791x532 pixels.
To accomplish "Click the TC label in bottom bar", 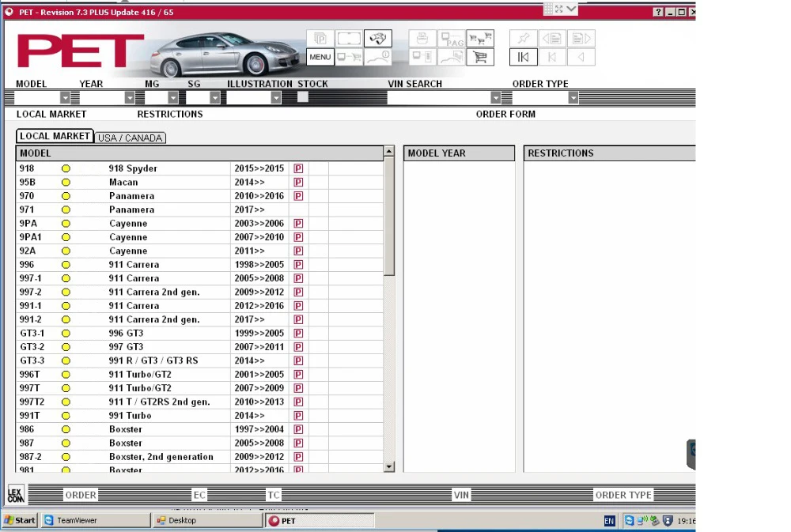I will tap(274, 495).
